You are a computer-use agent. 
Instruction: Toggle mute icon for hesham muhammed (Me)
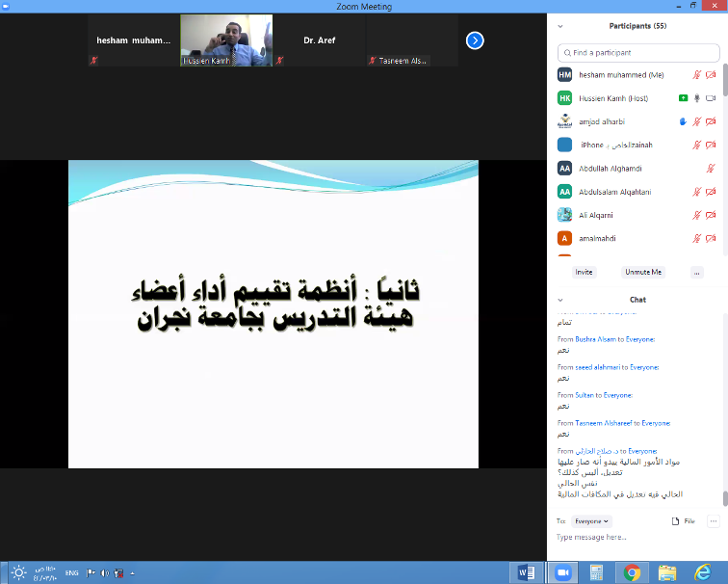click(696, 75)
